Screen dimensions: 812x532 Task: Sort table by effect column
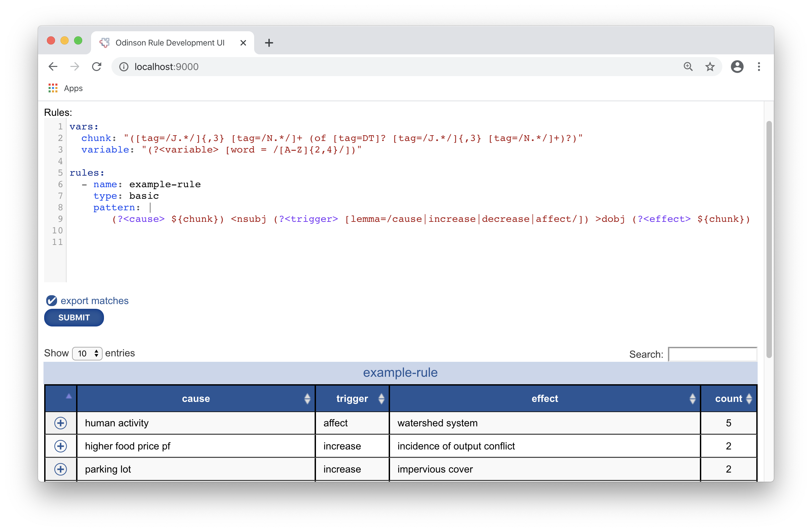tap(545, 398)
